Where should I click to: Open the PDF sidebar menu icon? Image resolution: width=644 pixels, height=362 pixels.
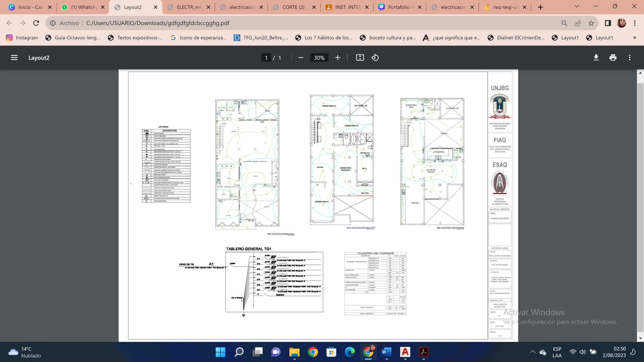[14, 58]
